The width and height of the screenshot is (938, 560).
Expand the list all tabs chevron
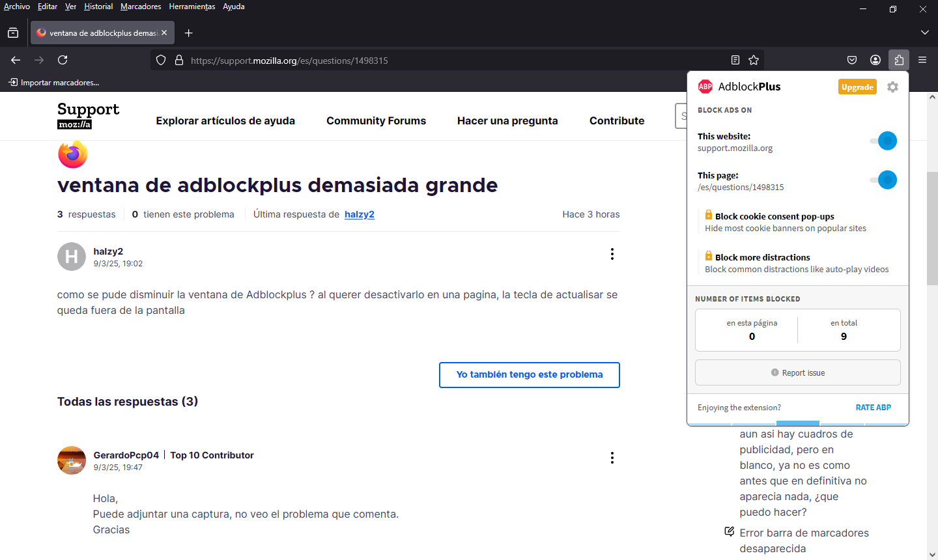pyautogui.click(x=925, y=33)
